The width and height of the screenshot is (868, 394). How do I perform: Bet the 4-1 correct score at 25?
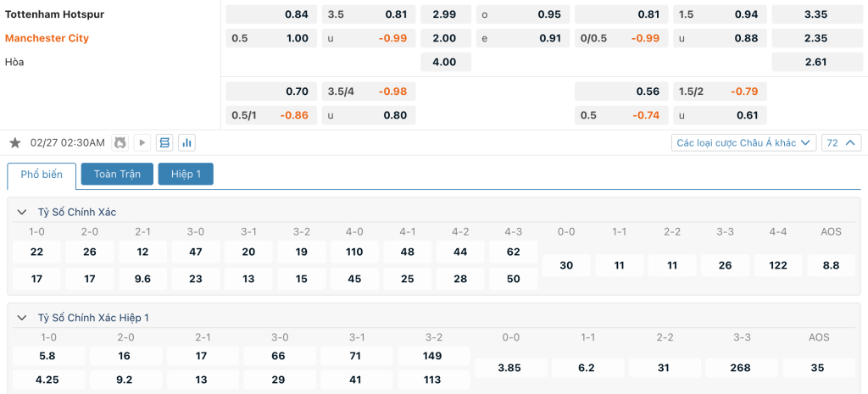[x=408, y=279]
